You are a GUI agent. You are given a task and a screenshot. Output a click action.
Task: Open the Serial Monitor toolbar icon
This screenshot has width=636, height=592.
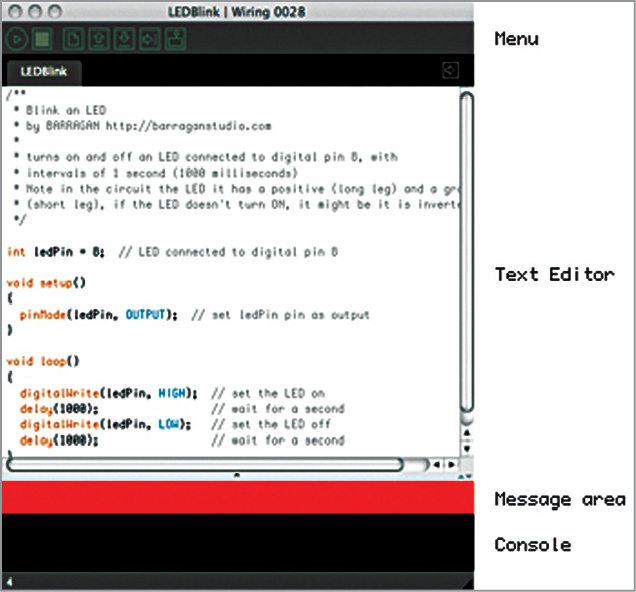click(x=176, y=40)
